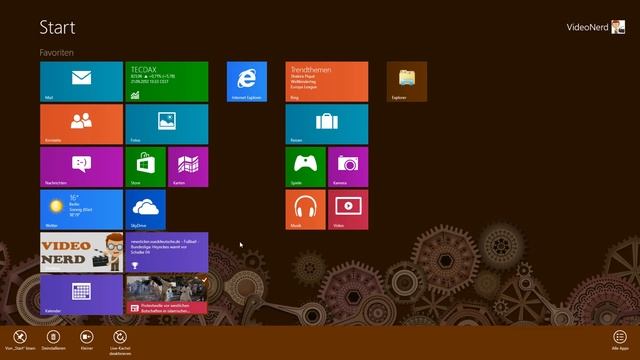Open the Video player tile
Image resolution: width=640 pixels, height=360 pixels.
point(348,209)
